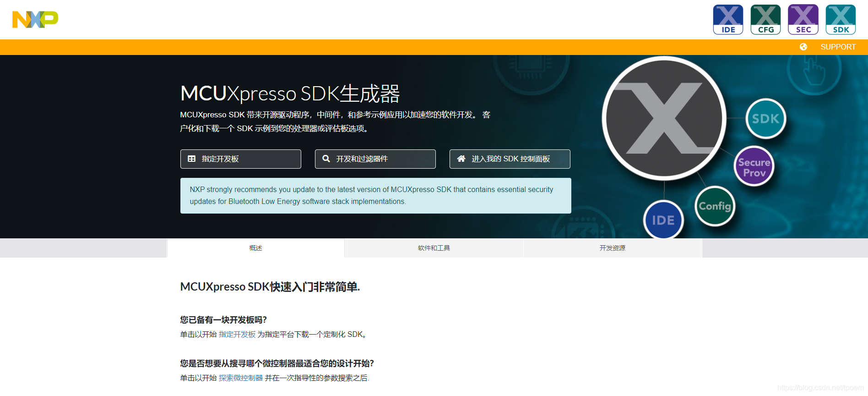Image resolution: width=868 pixels, height=396 pixels.
Task: Open the MCUXpresso IDE icon in header
Action: (x=728, y=20)
